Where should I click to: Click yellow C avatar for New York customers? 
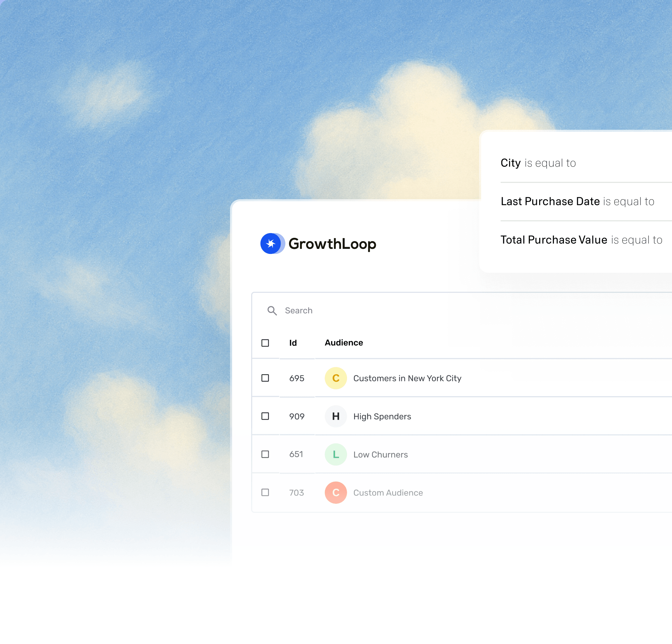336,378
